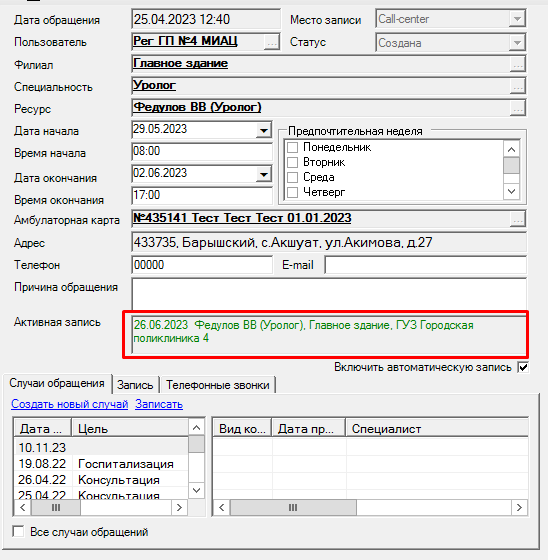This screenshot has width=548, height=560.
Task: Click the specialist table horizontal scrollbar thumb
Action: (293, 508)
